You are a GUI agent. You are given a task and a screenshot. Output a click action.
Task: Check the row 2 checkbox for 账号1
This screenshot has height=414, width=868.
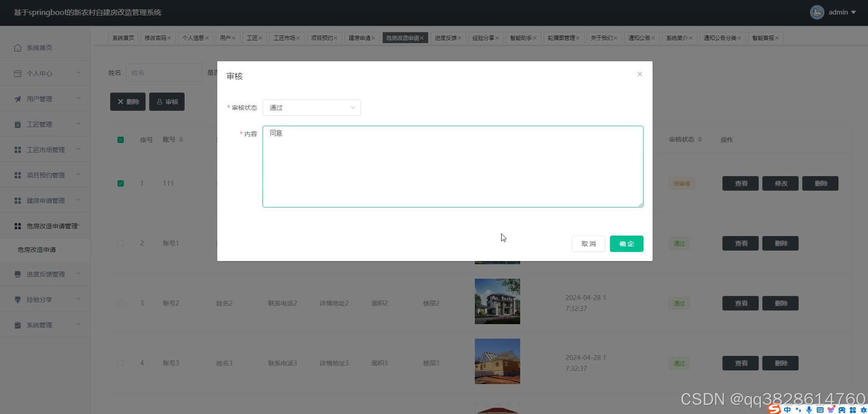121,243
